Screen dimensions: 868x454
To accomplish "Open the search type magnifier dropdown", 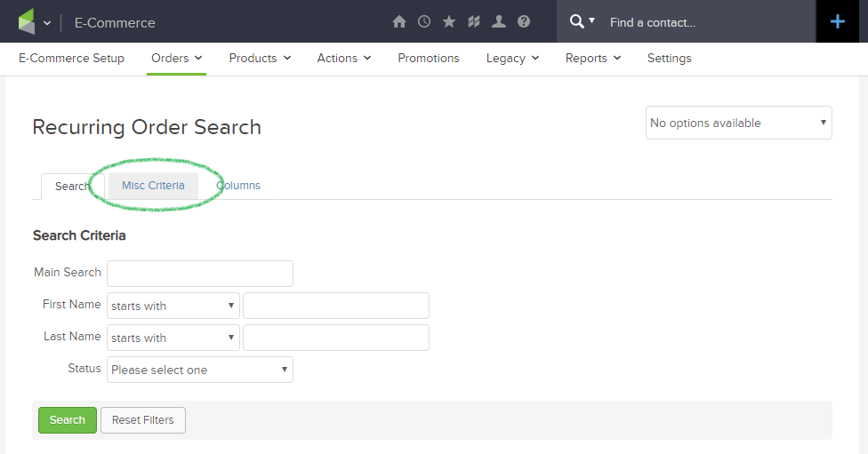I will pyautogui.click(x=582, y=21).
